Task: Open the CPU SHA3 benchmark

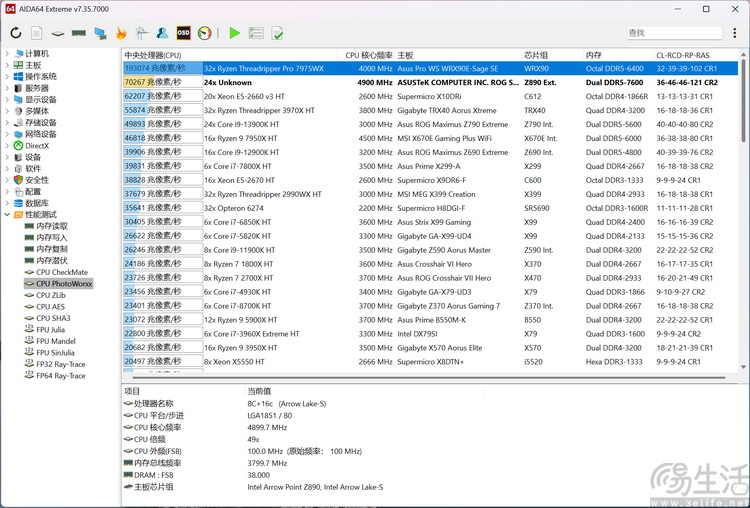Action: tap(47, 318)
